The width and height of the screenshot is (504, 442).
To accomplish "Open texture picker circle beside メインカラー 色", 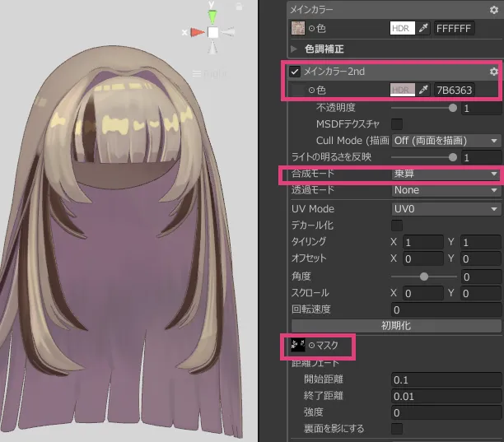I will click(311, 28).
